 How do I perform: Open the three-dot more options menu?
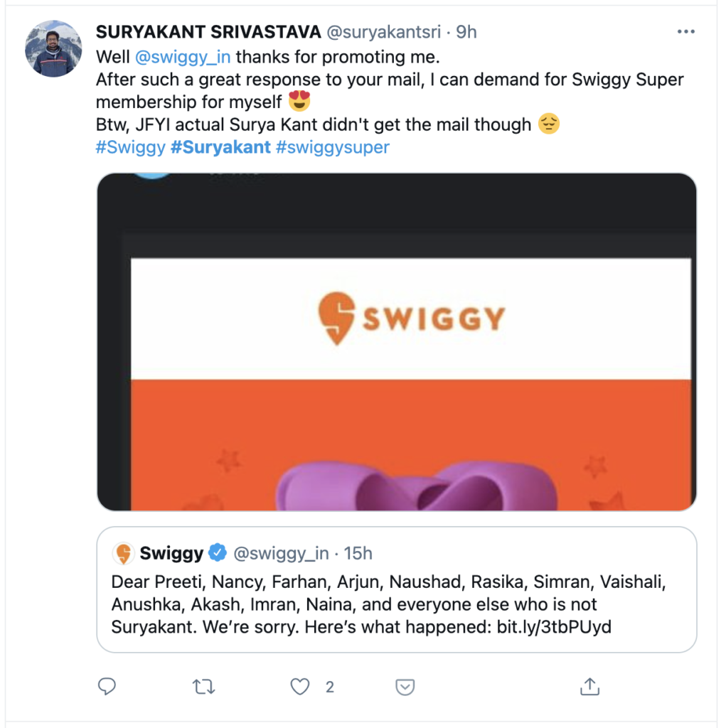pyautogui.click(x=685, y=32)
